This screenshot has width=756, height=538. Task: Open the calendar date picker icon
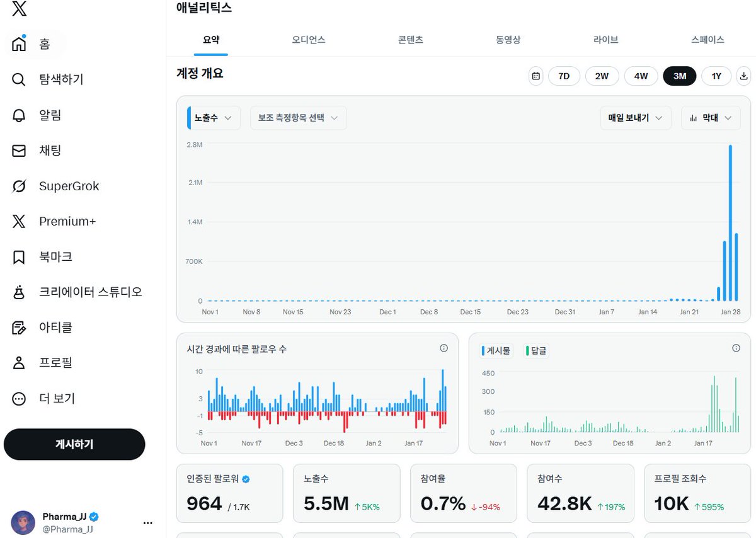click(536, 76)
